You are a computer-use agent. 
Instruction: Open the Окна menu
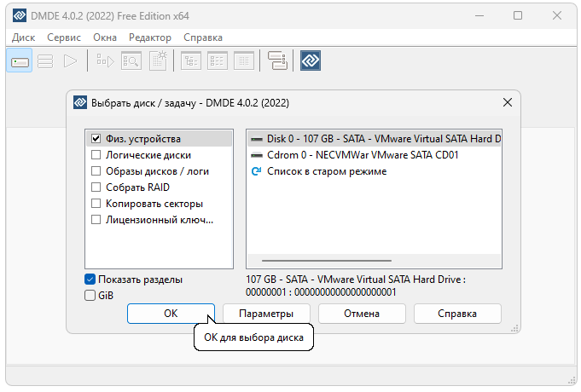105,37
